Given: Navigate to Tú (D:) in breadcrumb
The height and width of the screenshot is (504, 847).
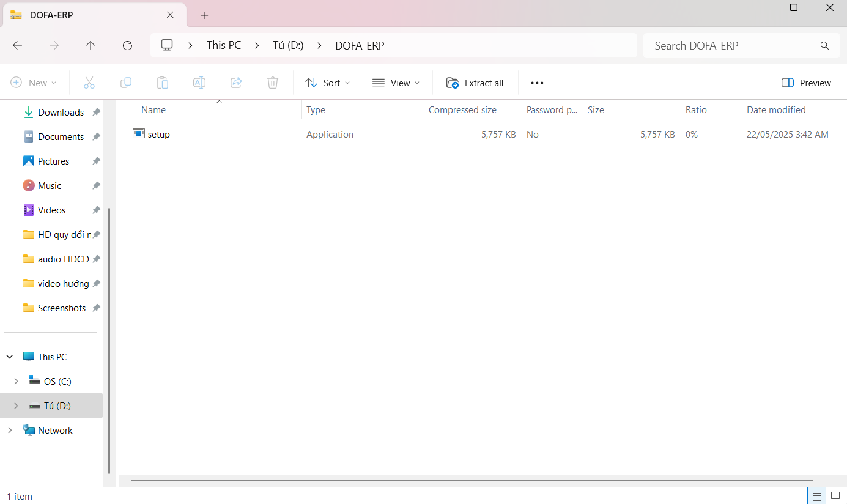Looking at the screenshot, I should (288, 45).
